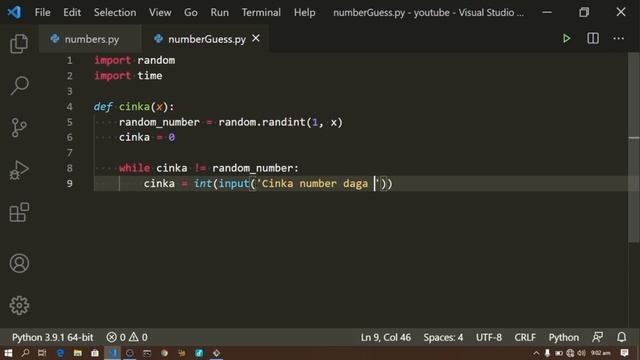Open Windows taskbar search

tap(25, 353)
